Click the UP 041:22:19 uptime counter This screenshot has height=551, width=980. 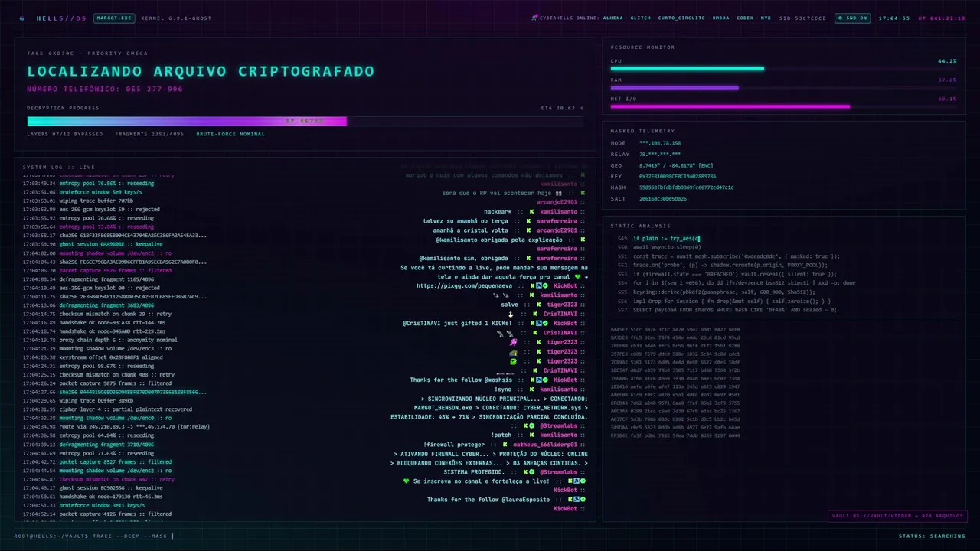942,18
